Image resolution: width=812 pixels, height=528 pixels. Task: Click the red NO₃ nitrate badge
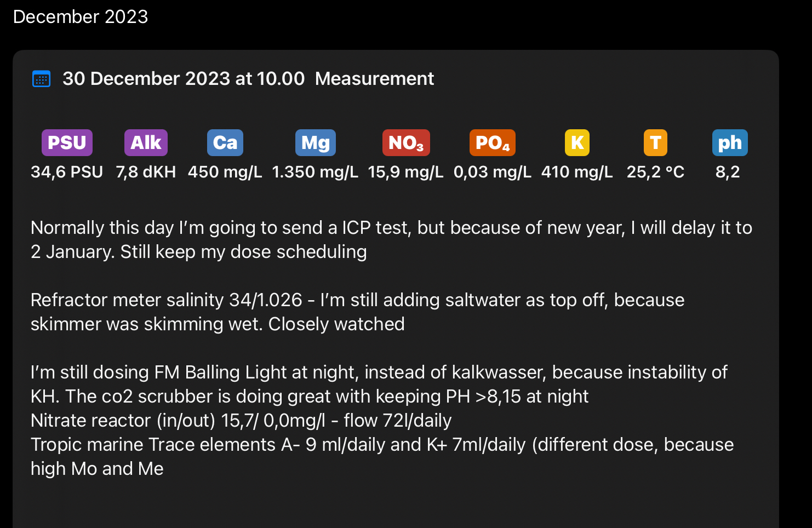point(405,143)
